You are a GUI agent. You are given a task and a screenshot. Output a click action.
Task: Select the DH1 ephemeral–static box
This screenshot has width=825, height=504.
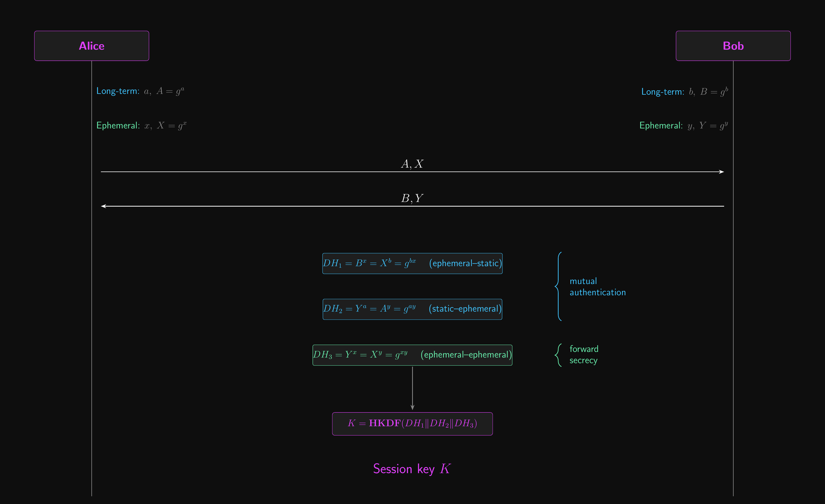[x=412, y=263]
